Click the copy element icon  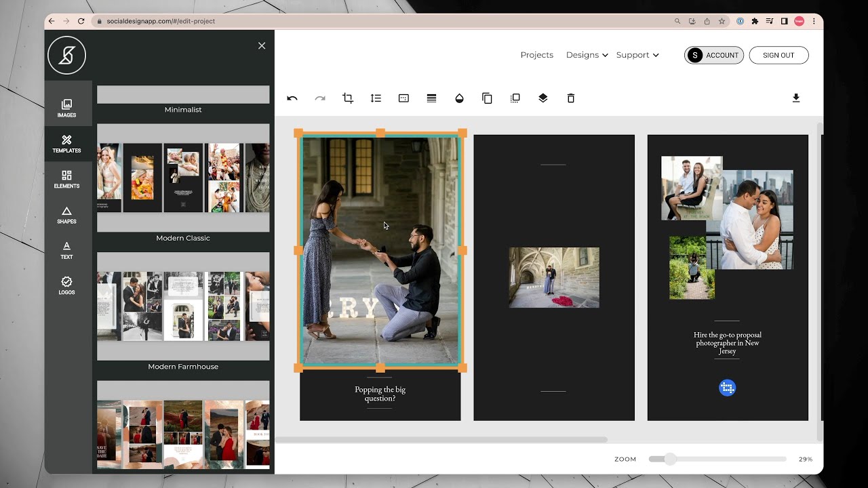tap(487, 98)
